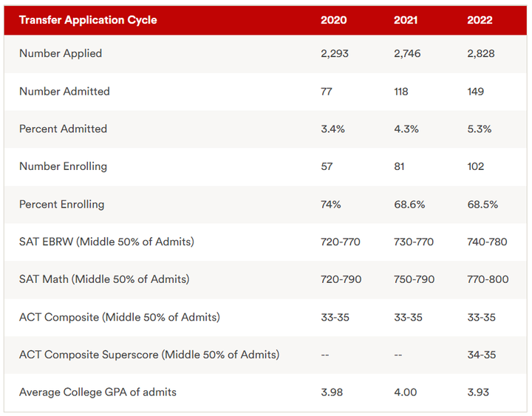Select the 81 enrolling value for 2021
Image resolution: width=532 pixels, height=416 pixels.
(x=399, y=166)
